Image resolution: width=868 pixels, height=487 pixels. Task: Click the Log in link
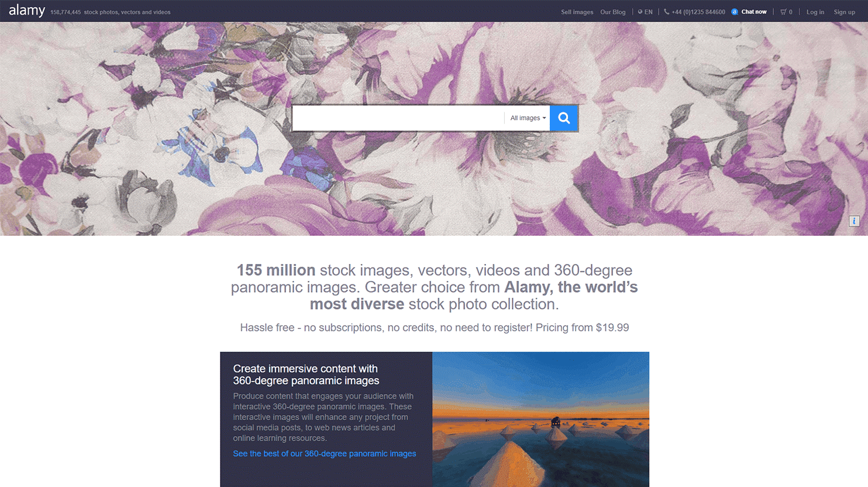click(x=815, y=12)
